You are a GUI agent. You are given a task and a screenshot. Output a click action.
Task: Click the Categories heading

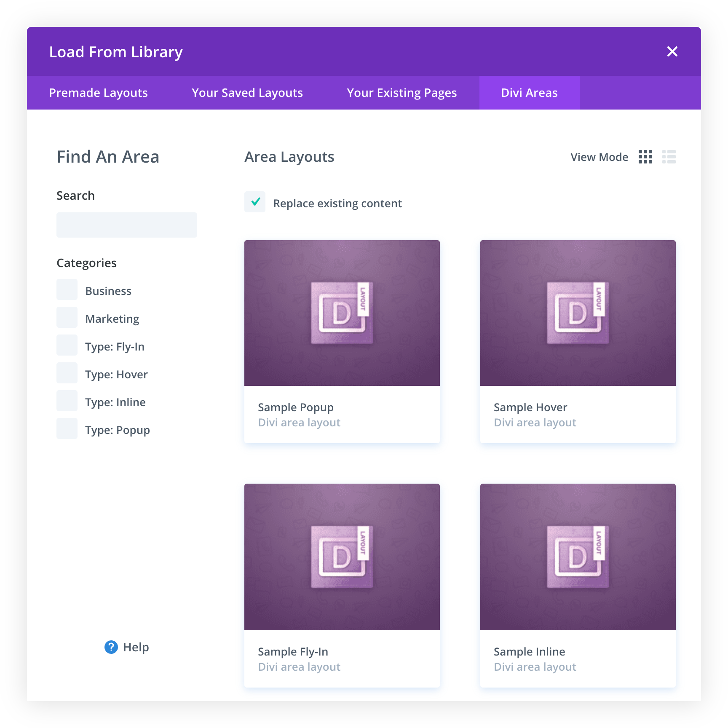[x=87, y=263]
